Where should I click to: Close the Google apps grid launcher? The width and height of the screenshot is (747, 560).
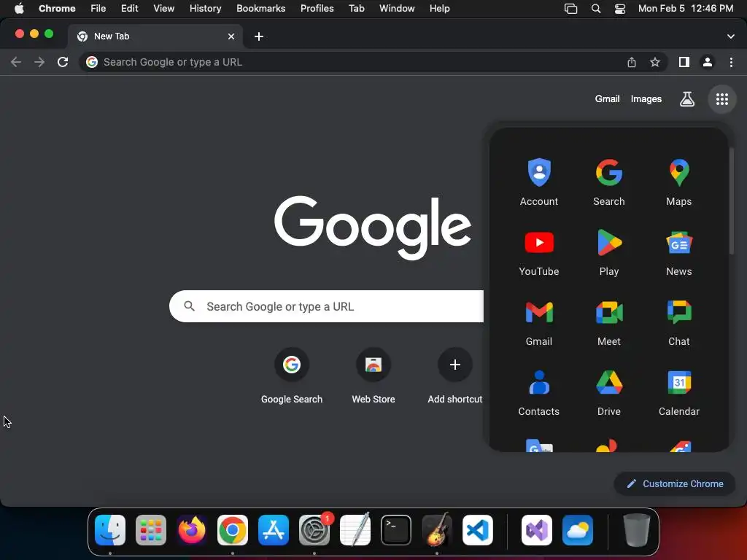pyautogui.click(x=721, y=99)
